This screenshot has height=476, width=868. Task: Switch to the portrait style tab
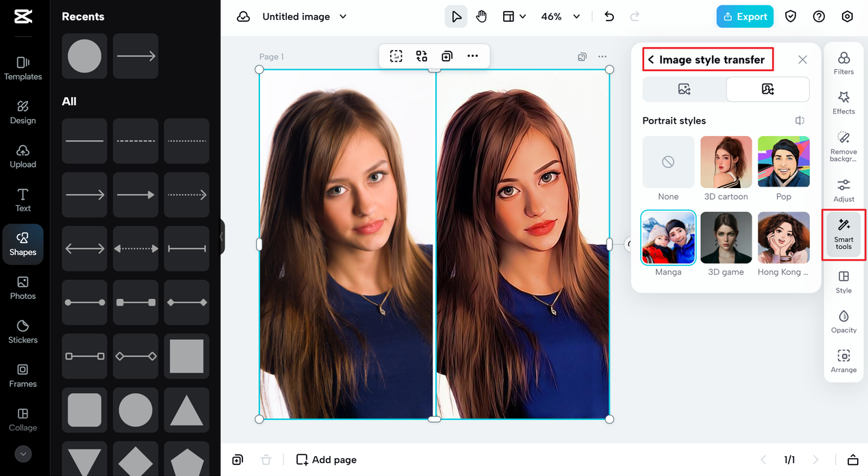(767, 89)
